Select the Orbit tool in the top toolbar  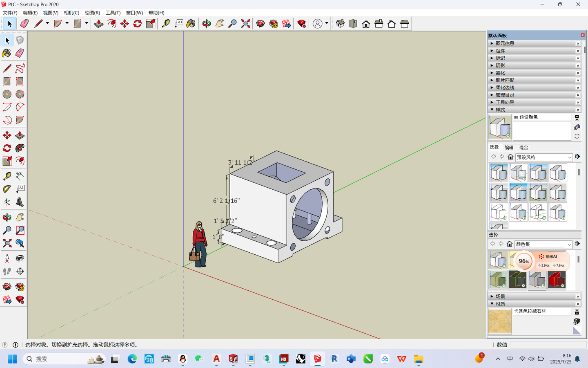point(207,24)
